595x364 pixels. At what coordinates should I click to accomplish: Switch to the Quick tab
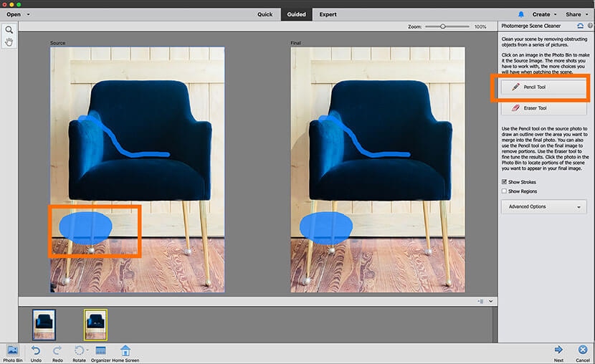pyautogui.click(x=265, y=14)
